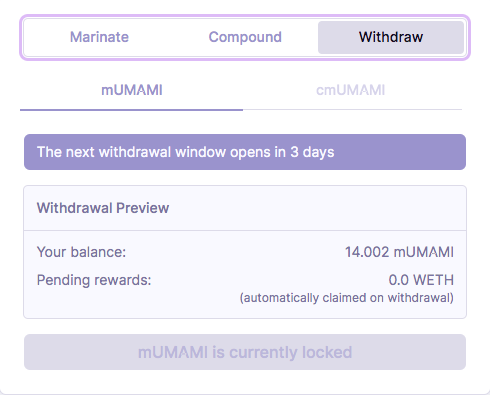Click the 3 days countdown text
Viewport: 490px width, 395px height.
pyautogui.click(x=312, y=152)
